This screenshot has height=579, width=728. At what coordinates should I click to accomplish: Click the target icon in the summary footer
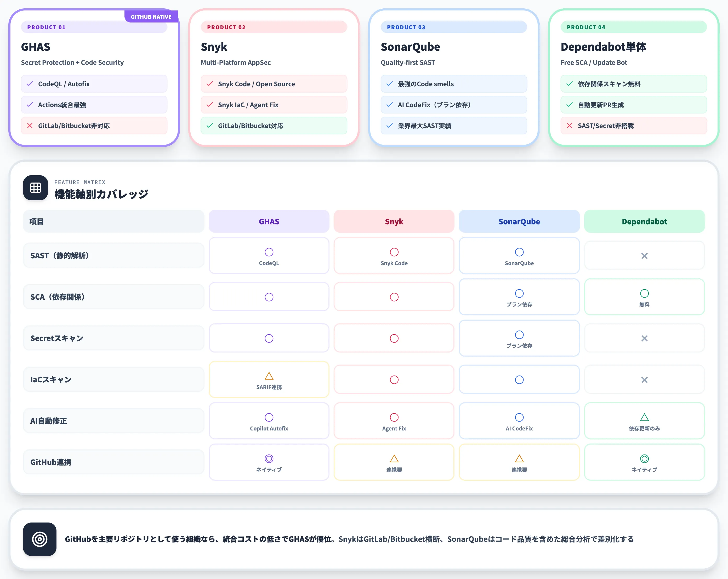coord(39,539)
